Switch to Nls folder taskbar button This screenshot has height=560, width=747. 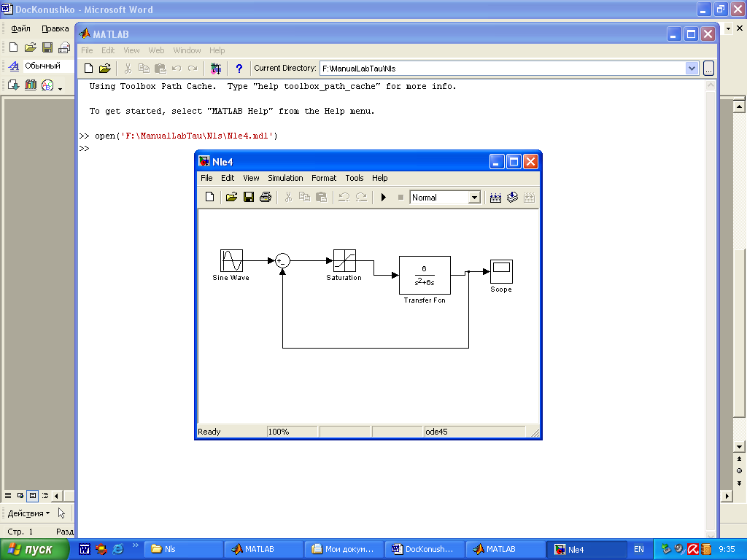tap(183, 549)
